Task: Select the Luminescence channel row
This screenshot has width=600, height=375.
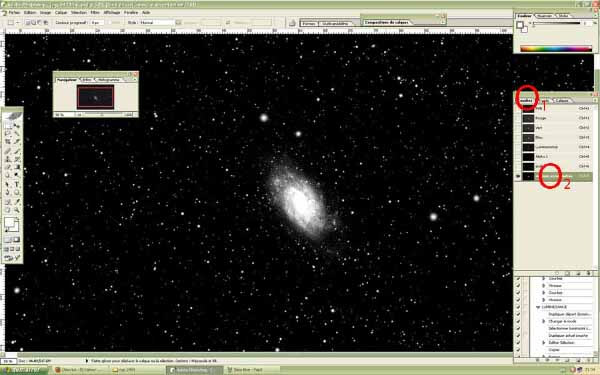Action: click(554, 147)
